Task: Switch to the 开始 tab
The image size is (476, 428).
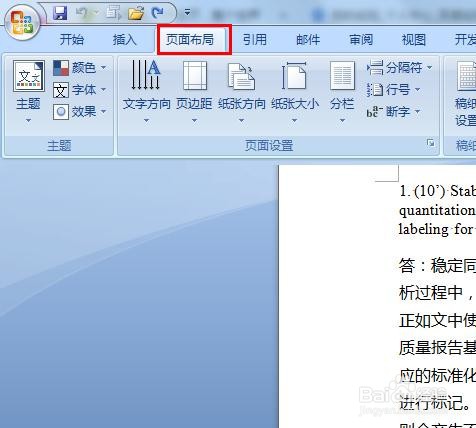Action: coord(72,40)
